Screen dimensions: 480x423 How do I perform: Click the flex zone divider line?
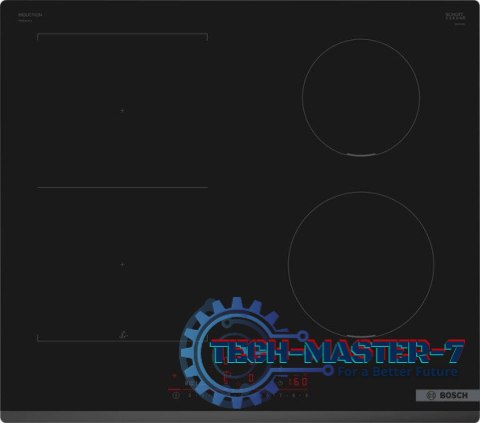(122, 187)
